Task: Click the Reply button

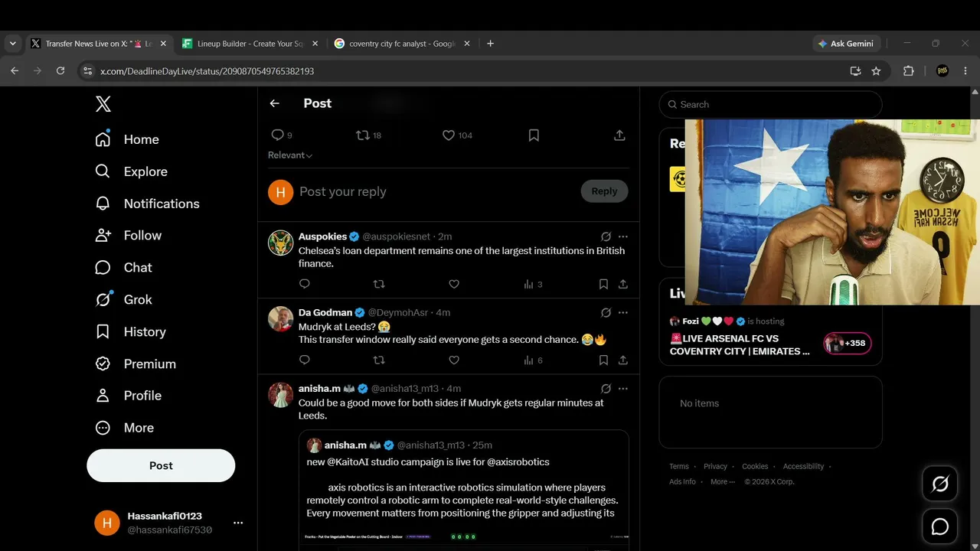Action: 604,191
